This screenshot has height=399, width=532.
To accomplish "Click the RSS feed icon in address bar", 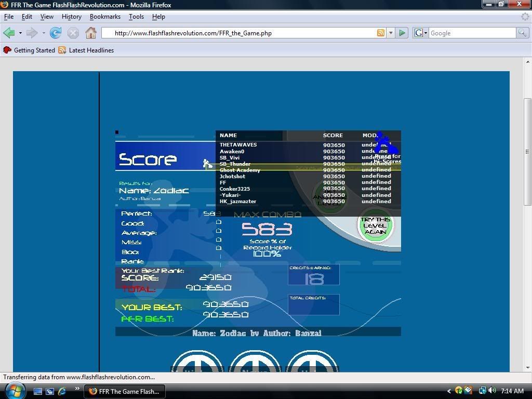I will click(381, 33).
